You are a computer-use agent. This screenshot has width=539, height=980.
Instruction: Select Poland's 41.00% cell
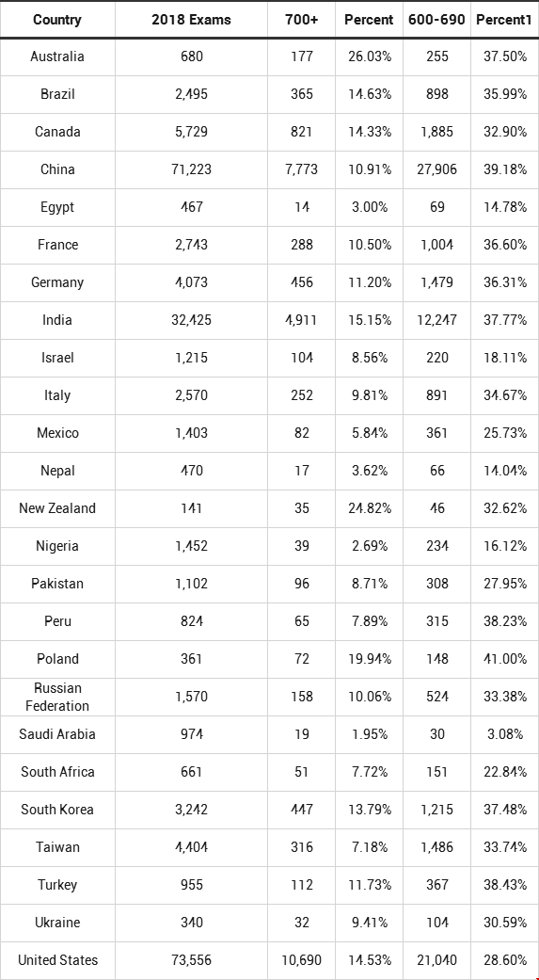coord(504,659)
